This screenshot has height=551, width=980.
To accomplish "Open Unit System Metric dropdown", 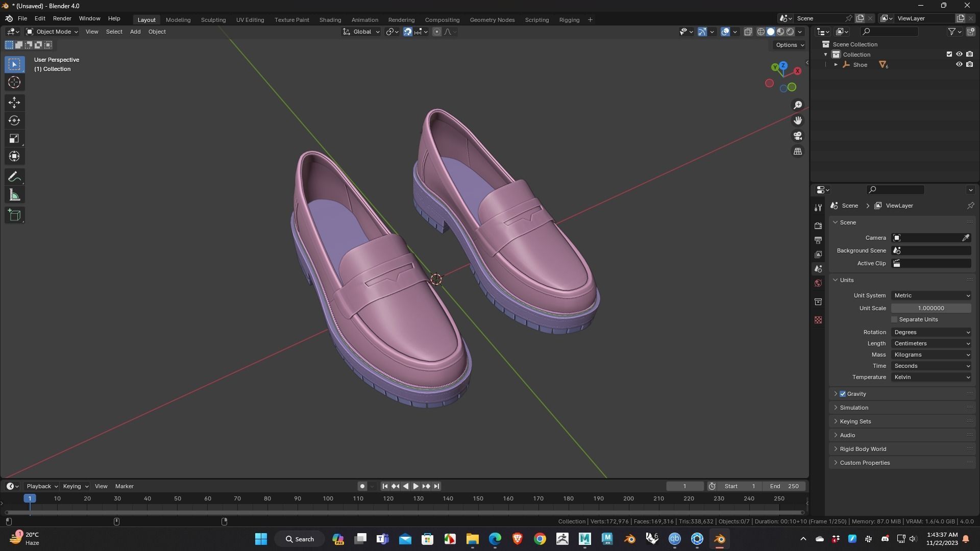I will (931, 295).
